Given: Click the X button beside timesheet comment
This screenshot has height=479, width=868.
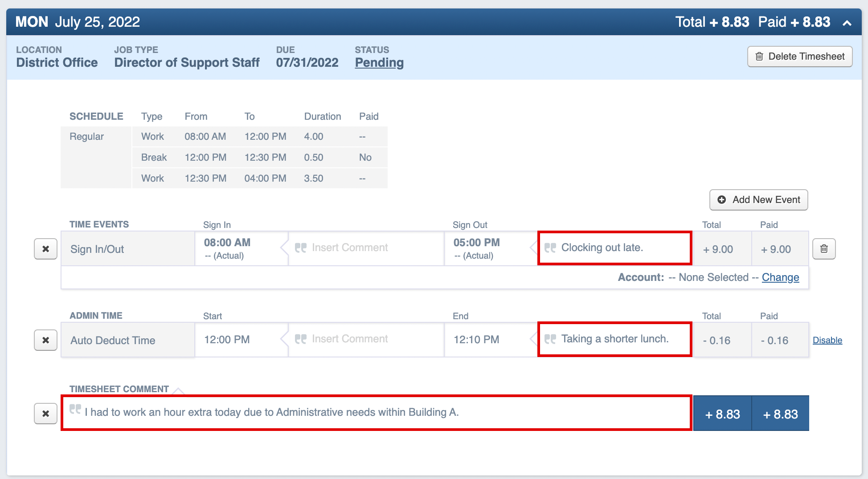Looking at the screenshot, I should [x=45, y=414].
